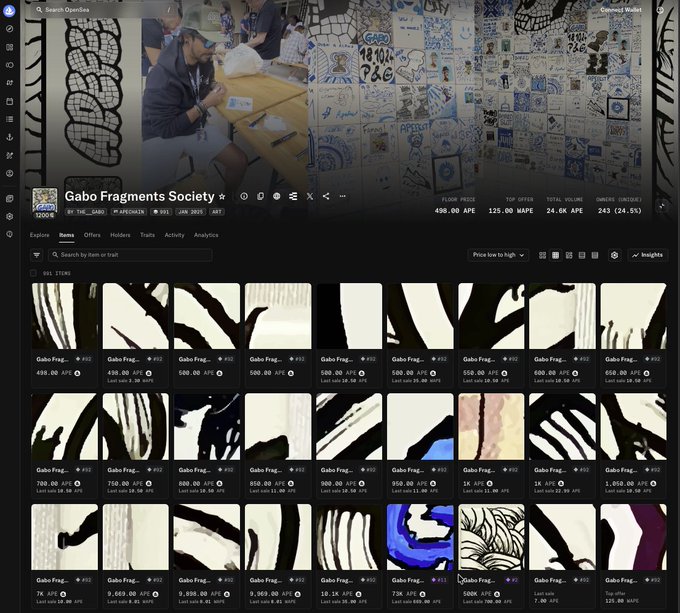Open the collection info icon
This screenshot has width=680, height=613.
coord(244,196)
